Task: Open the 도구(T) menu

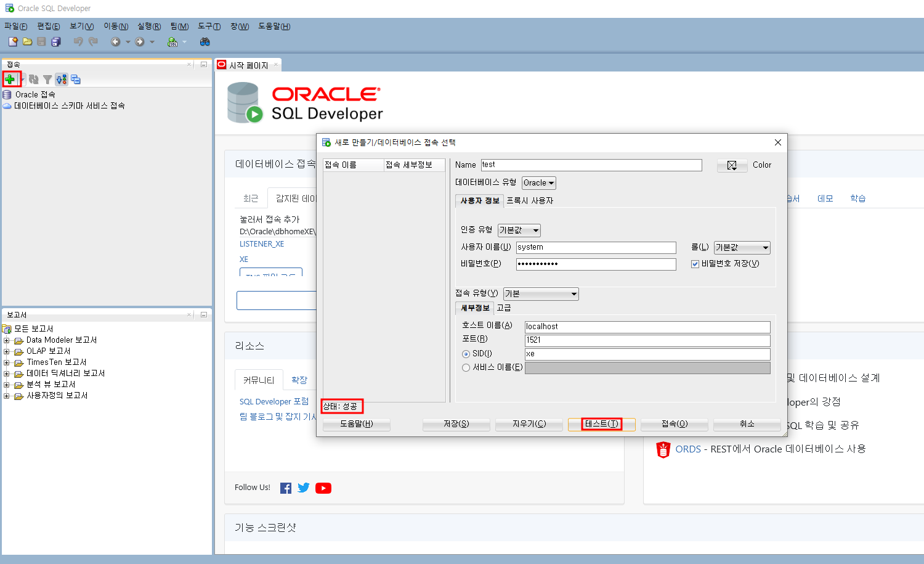Action: click(209, 27)
